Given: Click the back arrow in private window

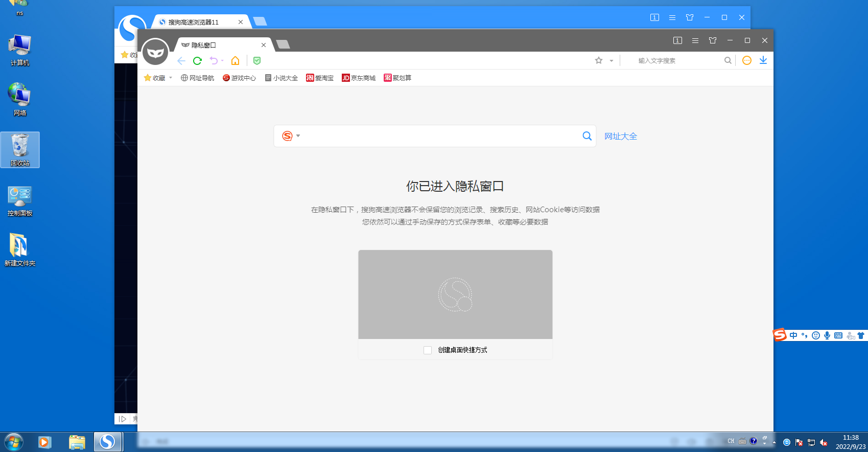Looking at the screenshot, I should coord(181,61).
